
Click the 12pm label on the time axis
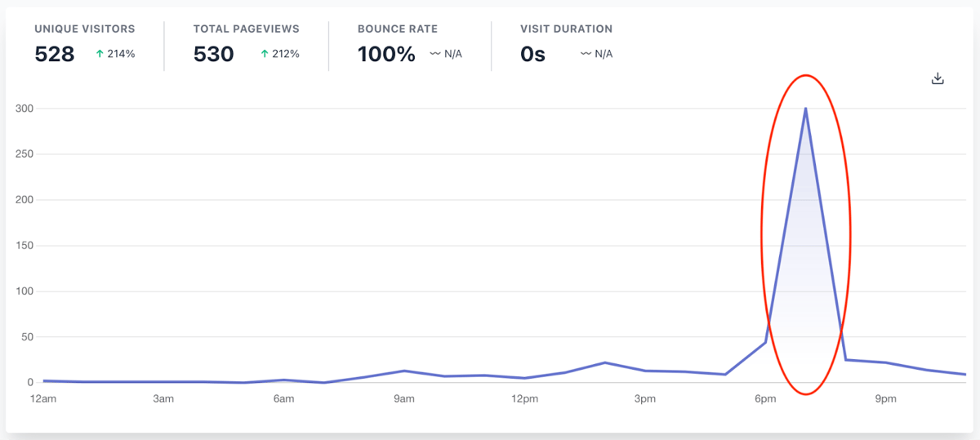[524, 399]
